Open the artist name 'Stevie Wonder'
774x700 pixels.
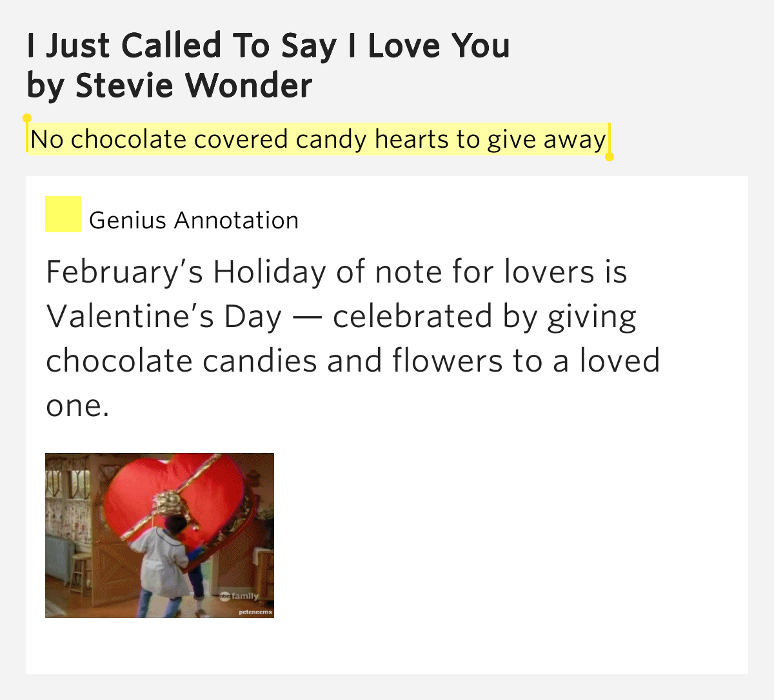tap(194, 86)
